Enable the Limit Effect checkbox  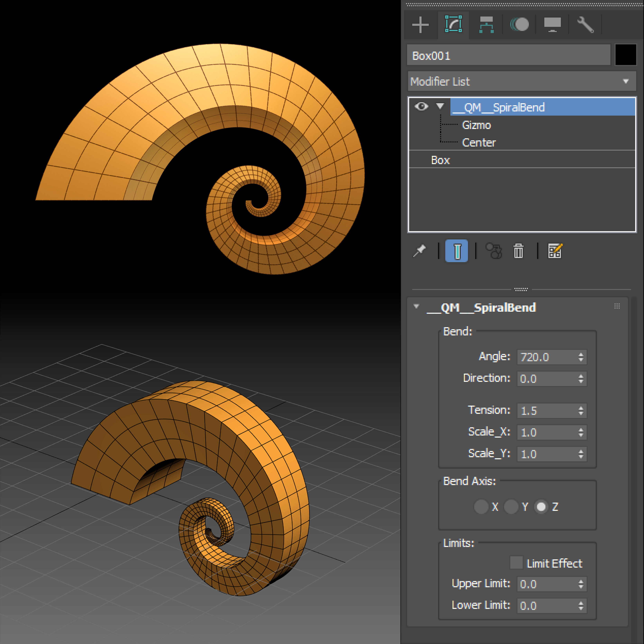[x=516, y=563]
